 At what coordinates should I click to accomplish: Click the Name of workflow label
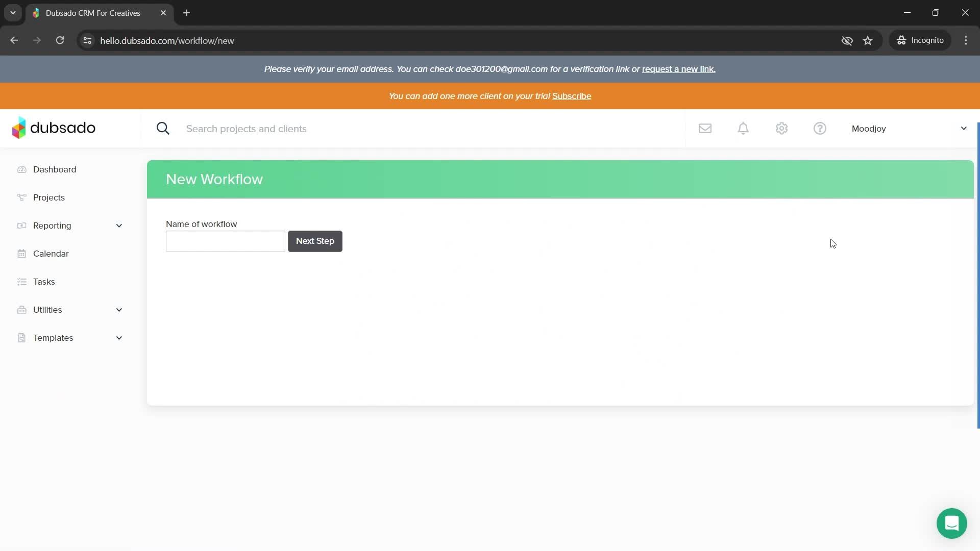pos(201,224)
